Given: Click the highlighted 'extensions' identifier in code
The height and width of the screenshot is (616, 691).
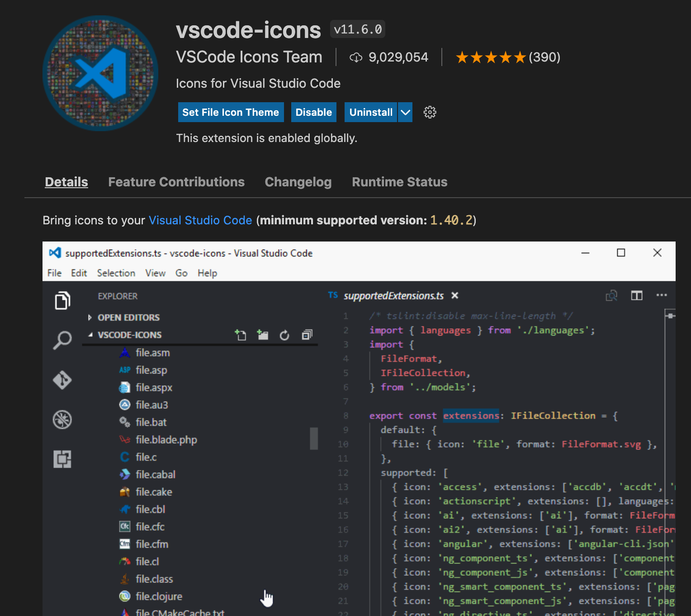Looking at the screenshot, I should (471, 416).
